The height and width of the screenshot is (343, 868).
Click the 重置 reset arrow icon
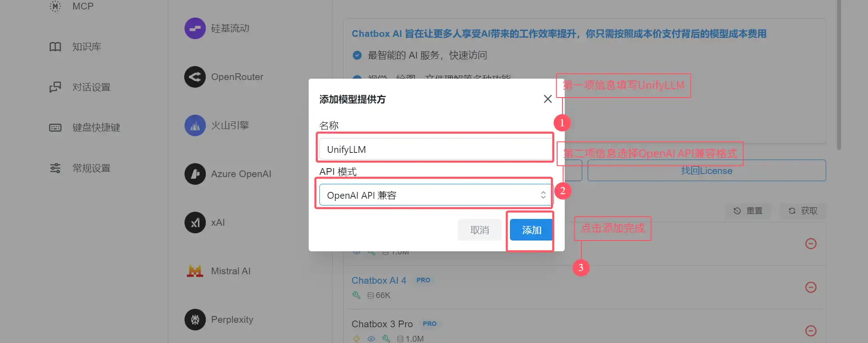pyautogui.click(x=737, y=210)
